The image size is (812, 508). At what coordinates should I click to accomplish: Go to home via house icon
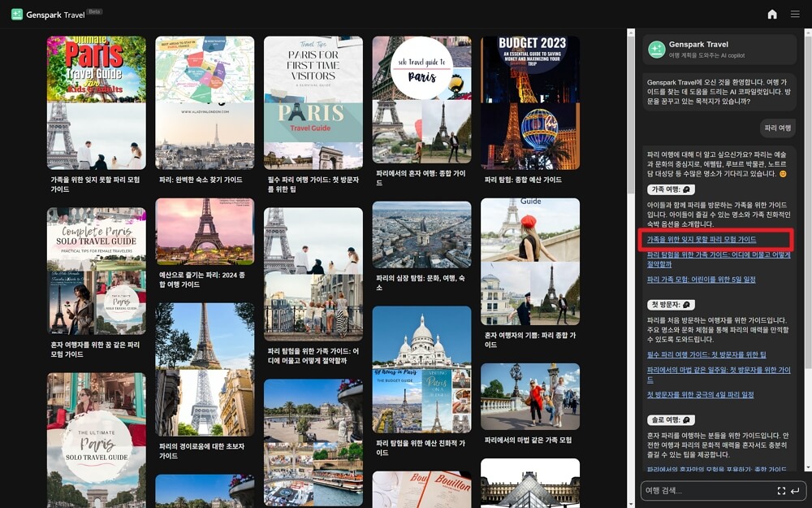[x=772, y=14]
